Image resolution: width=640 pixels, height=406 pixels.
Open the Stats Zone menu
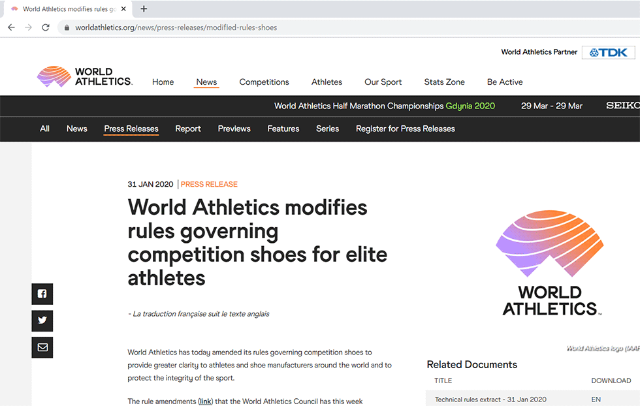point(443,82)
